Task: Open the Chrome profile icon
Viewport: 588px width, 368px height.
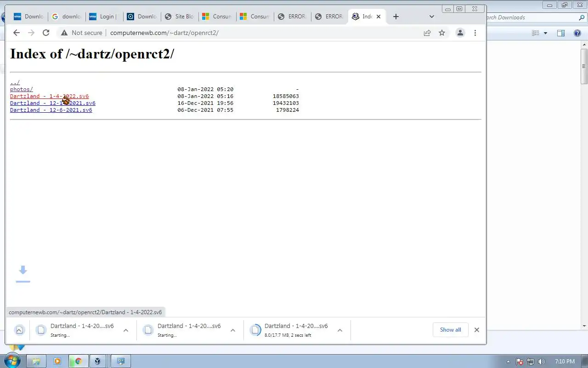Action: [x=460, y=33]
